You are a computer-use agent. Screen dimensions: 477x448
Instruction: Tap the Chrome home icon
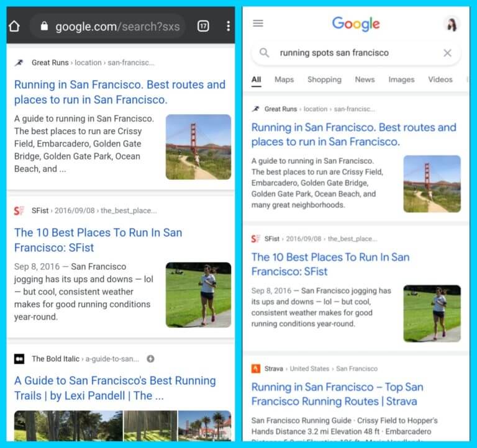[x=14, y=26]
